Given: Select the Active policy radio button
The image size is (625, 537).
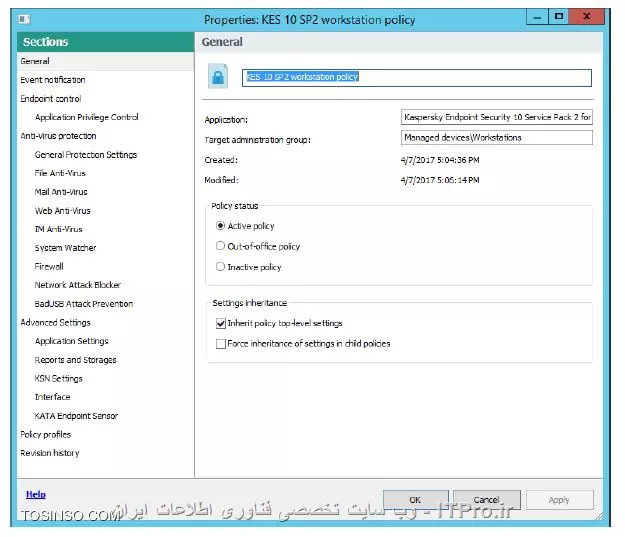Looking at the screenshot, I should (220, 226).
